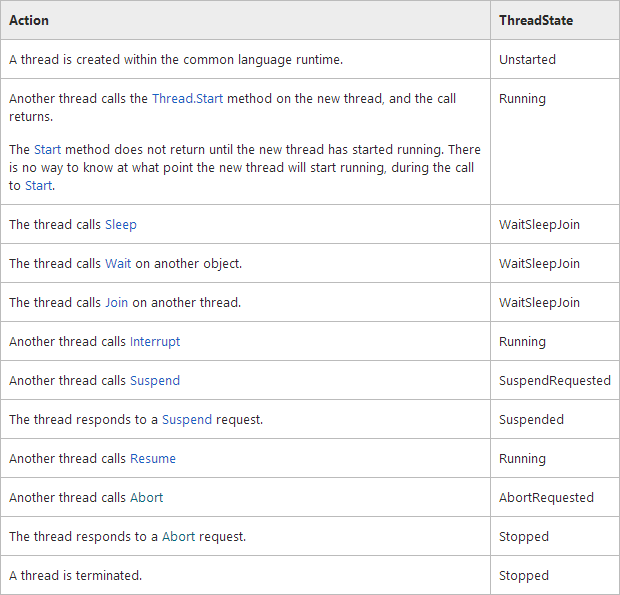
Task: Click the Suspended state cell
Action: pos(531,420)
